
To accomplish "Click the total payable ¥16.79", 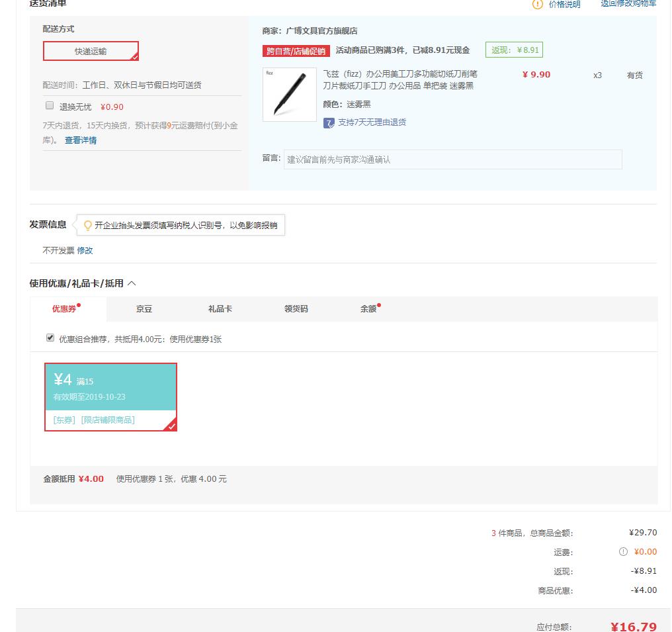I will click(x=634, y=627).
